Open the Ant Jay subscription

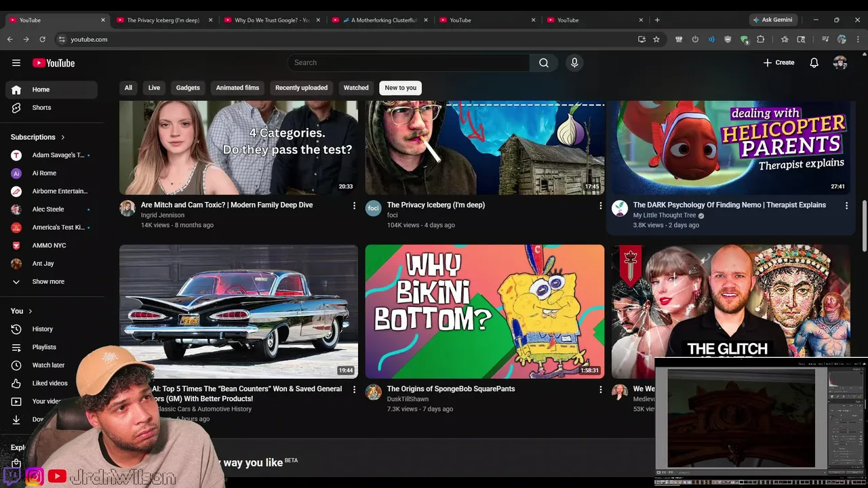tap(52, 264)
